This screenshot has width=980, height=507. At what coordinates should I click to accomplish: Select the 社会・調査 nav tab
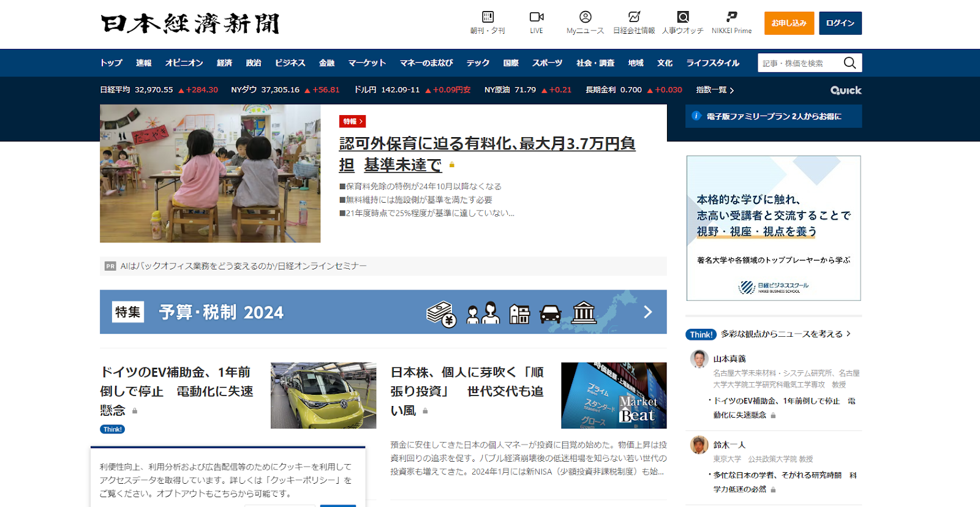(x=595, y=63)
